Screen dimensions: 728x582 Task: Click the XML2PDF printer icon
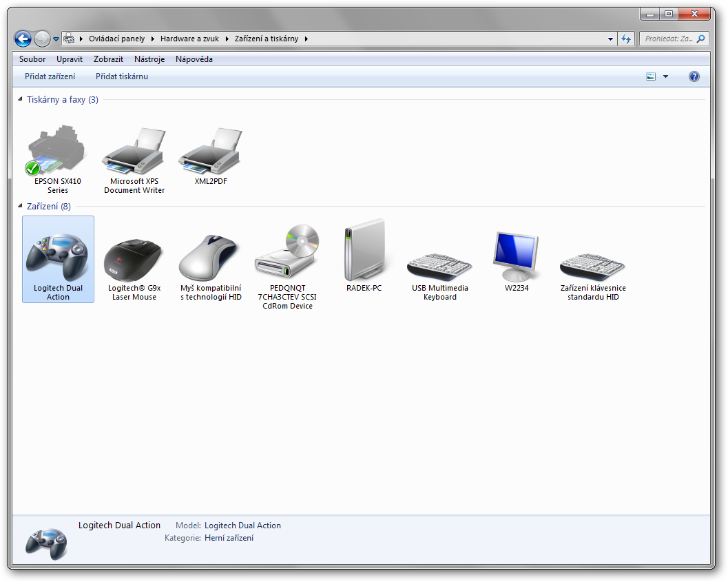(211, 151)
